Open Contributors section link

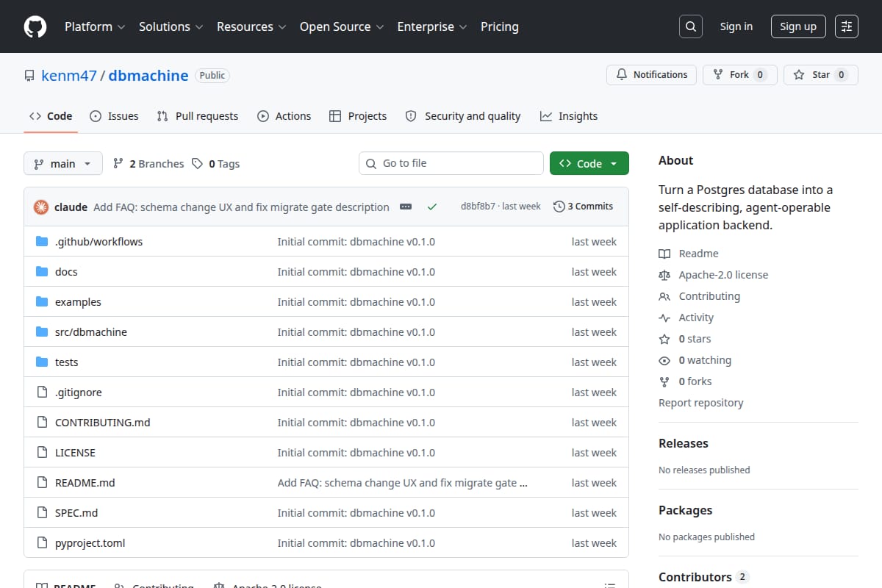click(703, 577)
